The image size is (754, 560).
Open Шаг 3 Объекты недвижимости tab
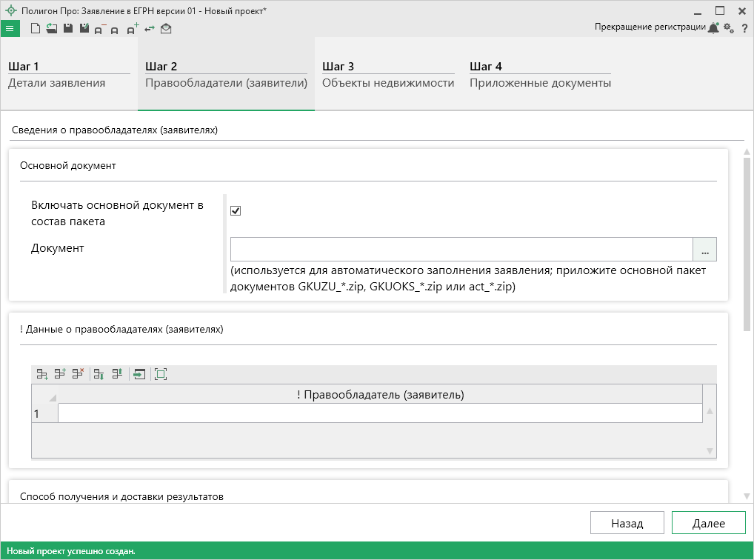387,75
